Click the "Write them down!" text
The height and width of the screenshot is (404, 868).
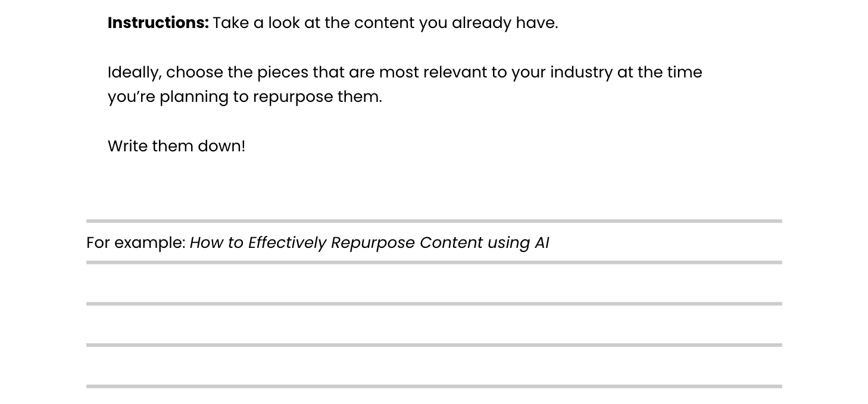click(x=176, y=147)
